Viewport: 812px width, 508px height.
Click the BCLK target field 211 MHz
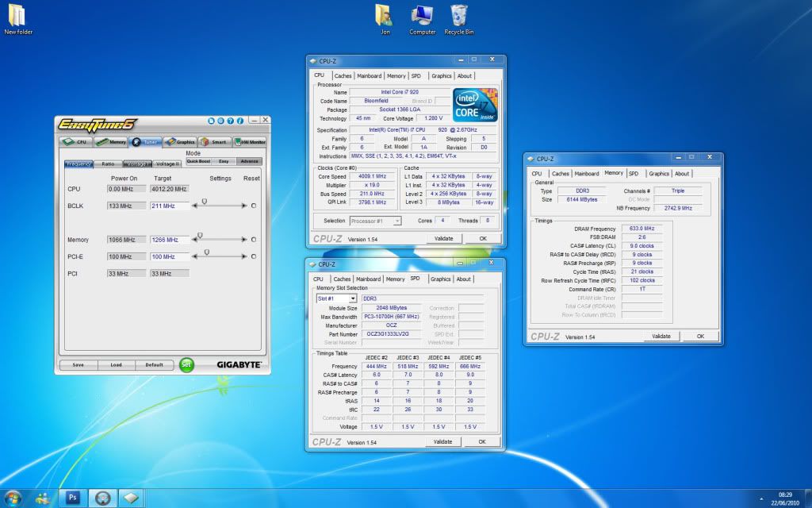(x=170, y=206)
